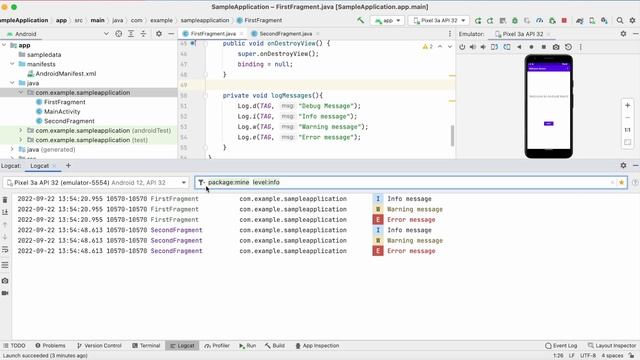Open emulator extended controls three dots
This screenshot has width=640, height=360.
point(580,47)
